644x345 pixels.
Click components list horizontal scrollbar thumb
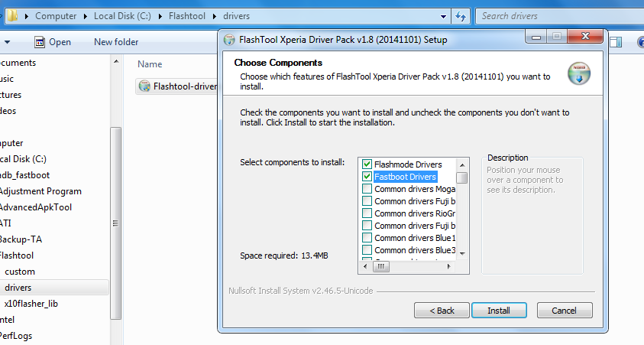[380, 266]
